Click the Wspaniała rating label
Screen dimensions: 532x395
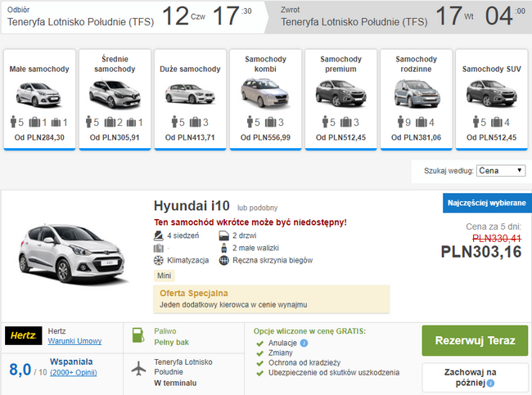click(71, 361)
